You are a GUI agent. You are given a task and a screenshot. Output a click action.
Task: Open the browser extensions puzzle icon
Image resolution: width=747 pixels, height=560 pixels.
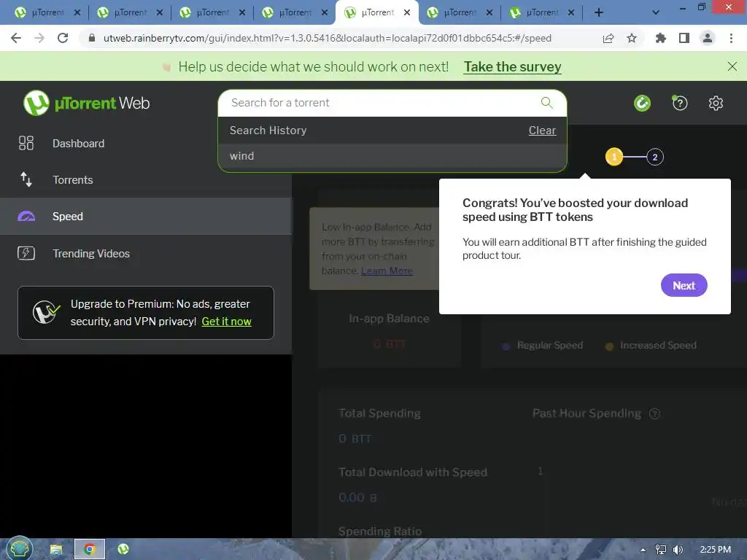pos(660,38)
